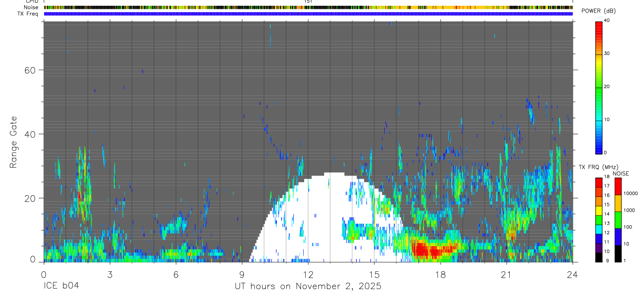Click the '30' value on POWER scale
The width and height of the screenshot is (644, 297).
(607, 53)
